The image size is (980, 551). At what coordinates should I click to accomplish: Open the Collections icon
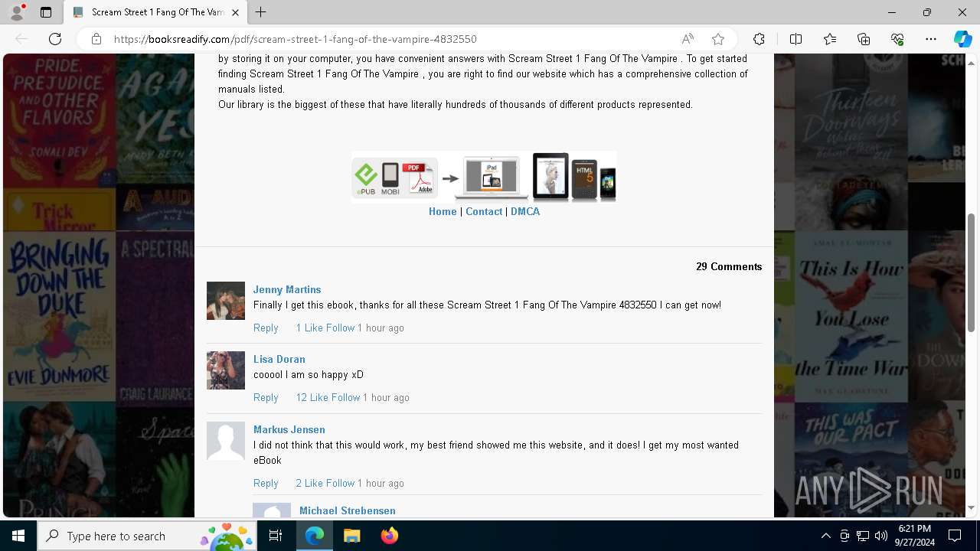[x=864, y=39]
